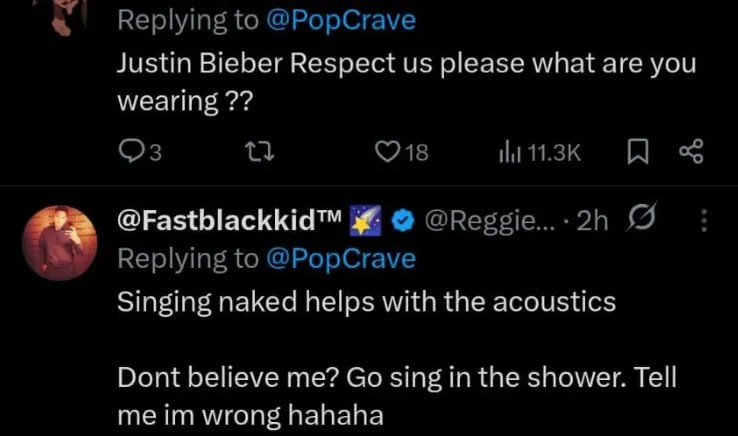The height and width of the screenshot is (436, 738).
Task: Like the comment with 18 likes
Action: [388, 152]
